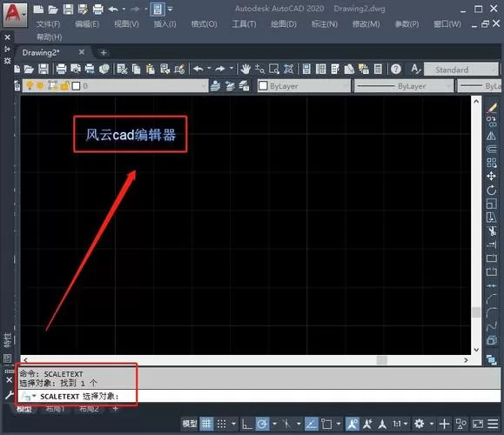Viewport: 504px width, 435px height.
Task: Click the Erase tool icon
Action: (492, 108)
